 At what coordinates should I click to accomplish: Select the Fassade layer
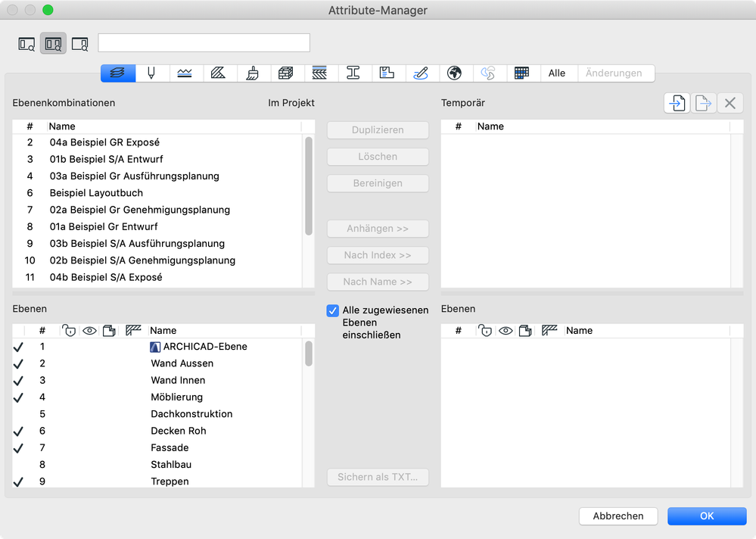point(157,448)
